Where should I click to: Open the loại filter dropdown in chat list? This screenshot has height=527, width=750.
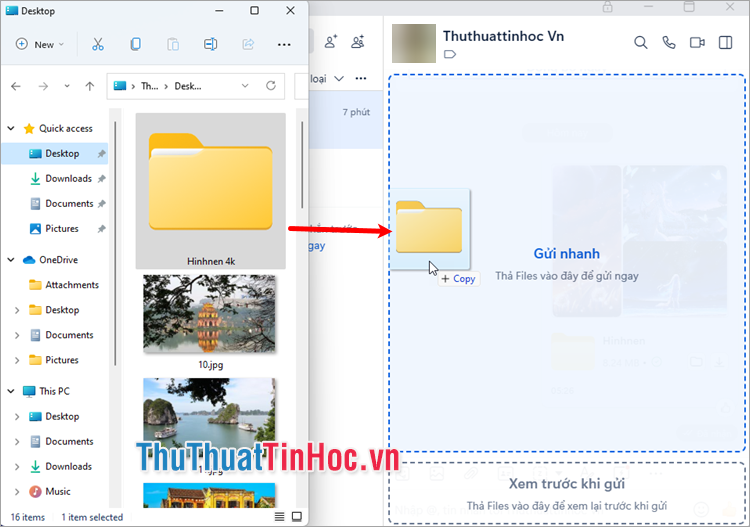coord(327,78)
